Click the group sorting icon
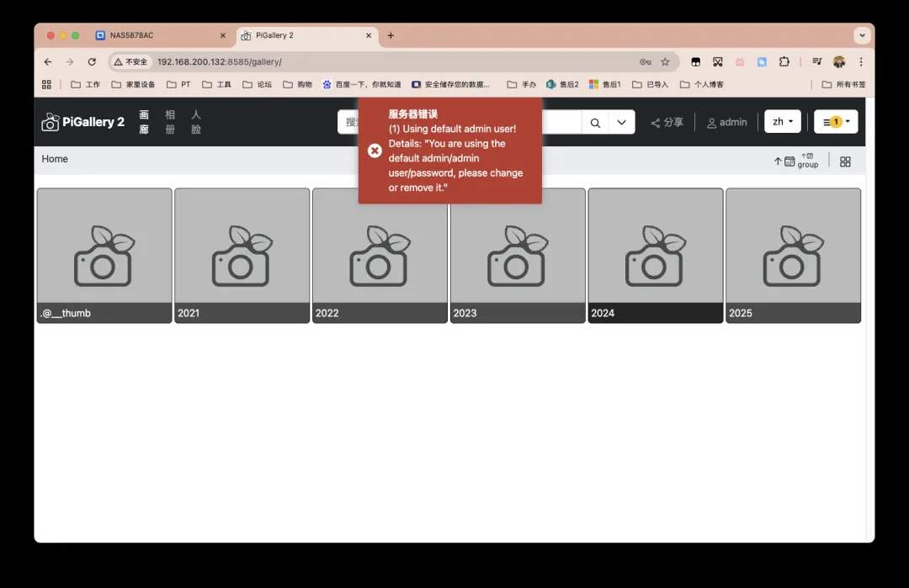 (x=808, y=161)
